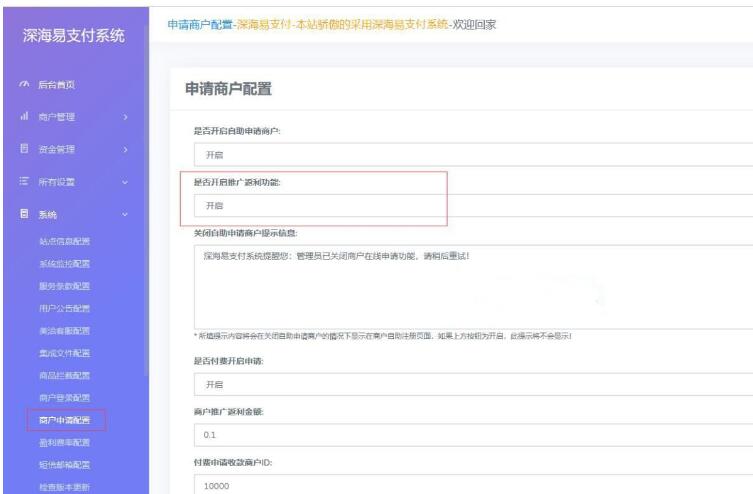Open the 是否付费开启申请 dropdown
Viewport: 753px width, 494px height.
[473, 385]
